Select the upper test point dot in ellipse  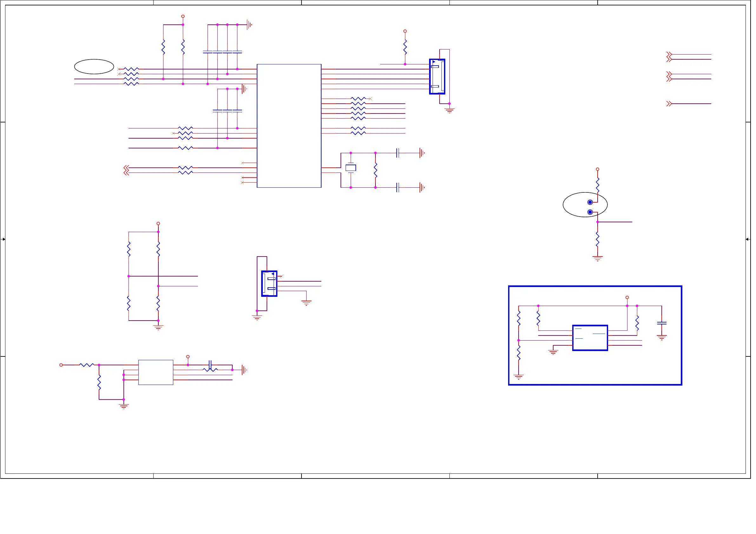click(590, 202)
